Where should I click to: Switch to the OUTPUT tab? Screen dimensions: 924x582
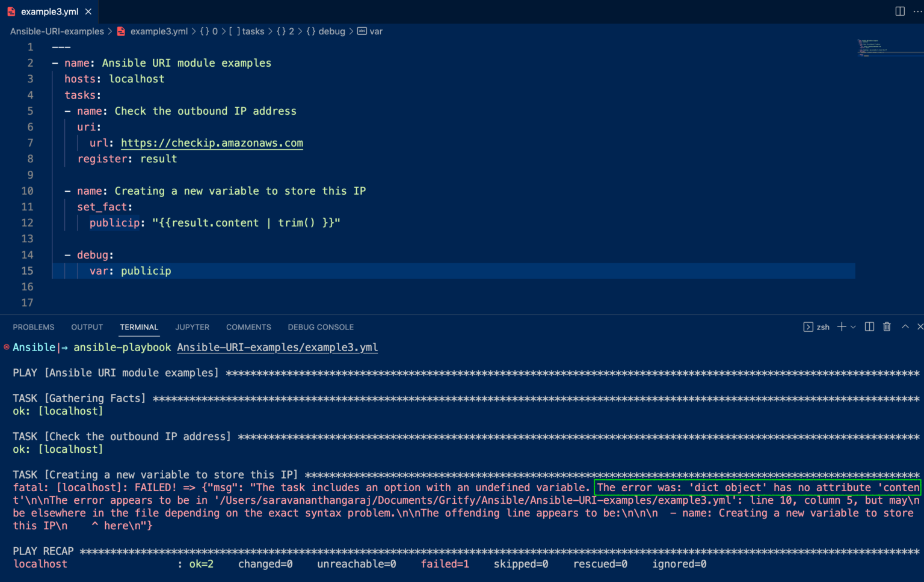[87, 327]
